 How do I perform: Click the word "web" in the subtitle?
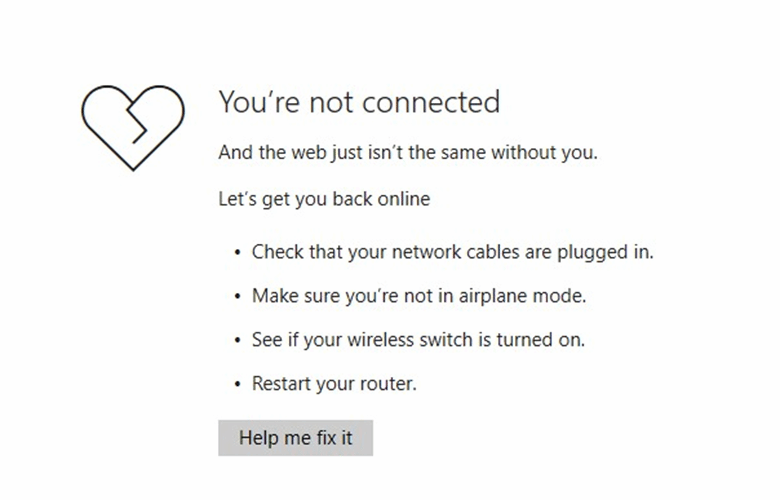306,153
